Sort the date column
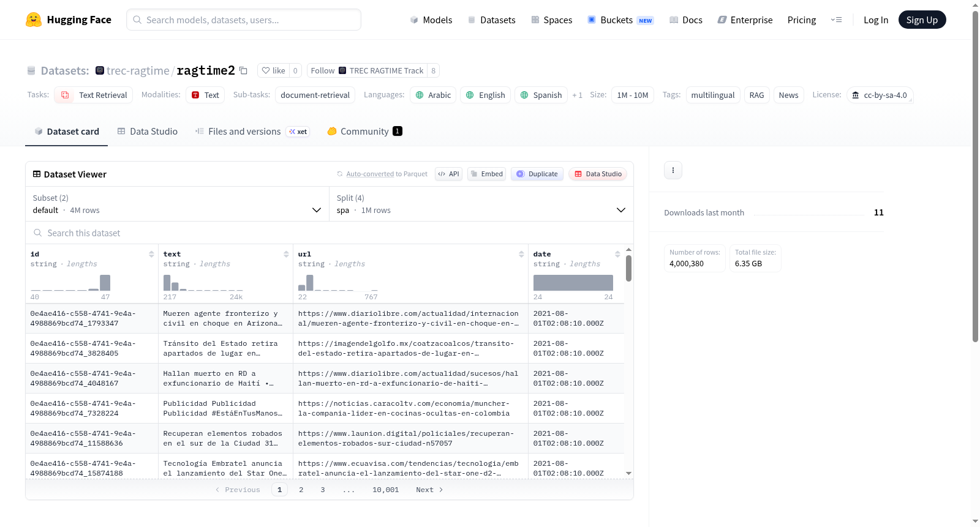This screenshot has height=527, width=980. click(617, 254)
